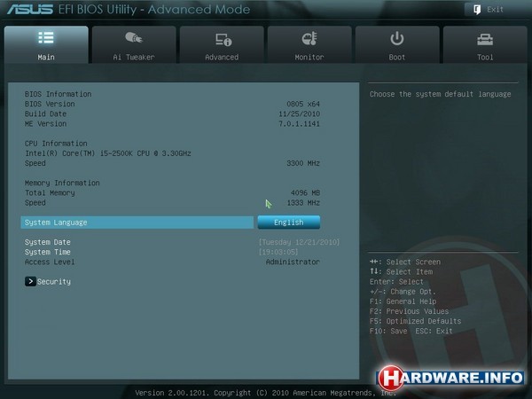Click the American Megatrends copyright version line
Viewport: 532px width, 399px height.
266,393
